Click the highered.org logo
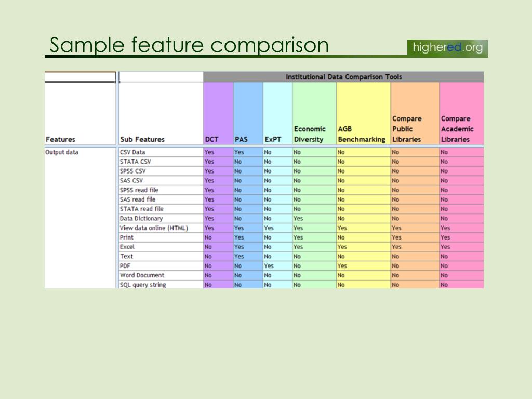The height and width of the screenshot is (399, 532). [447, 48]
